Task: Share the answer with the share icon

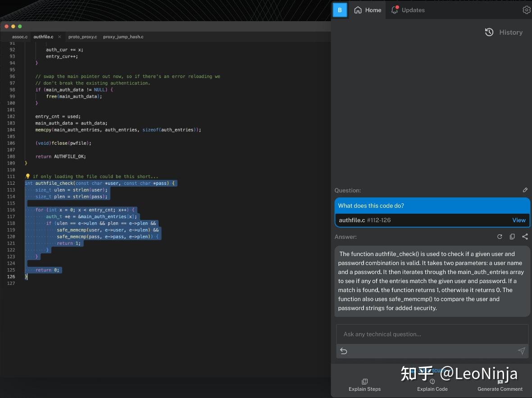Action: [x=525, y=237]
